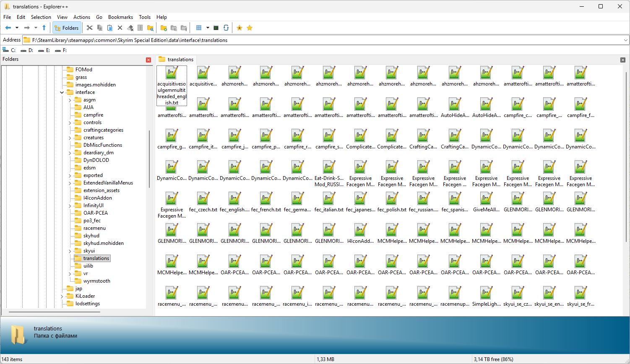Click the Copy To folder icon
The image size is (630, 364).
[174, 28]
